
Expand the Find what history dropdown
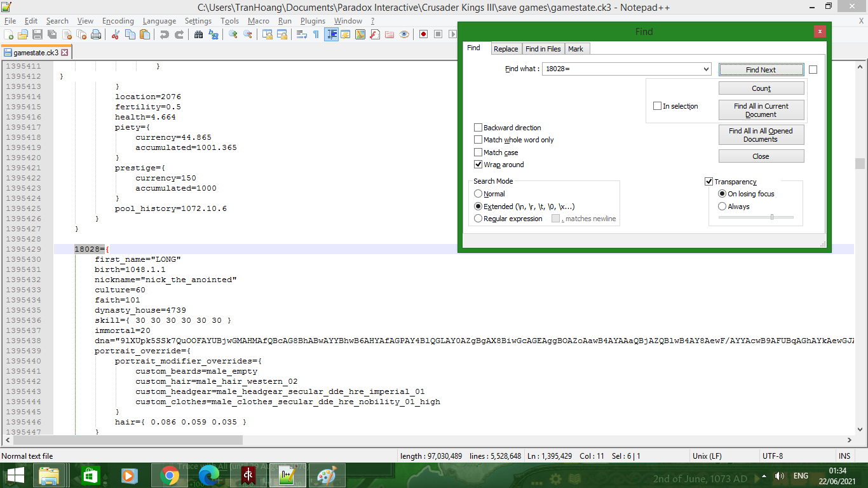tap(705, 69)
